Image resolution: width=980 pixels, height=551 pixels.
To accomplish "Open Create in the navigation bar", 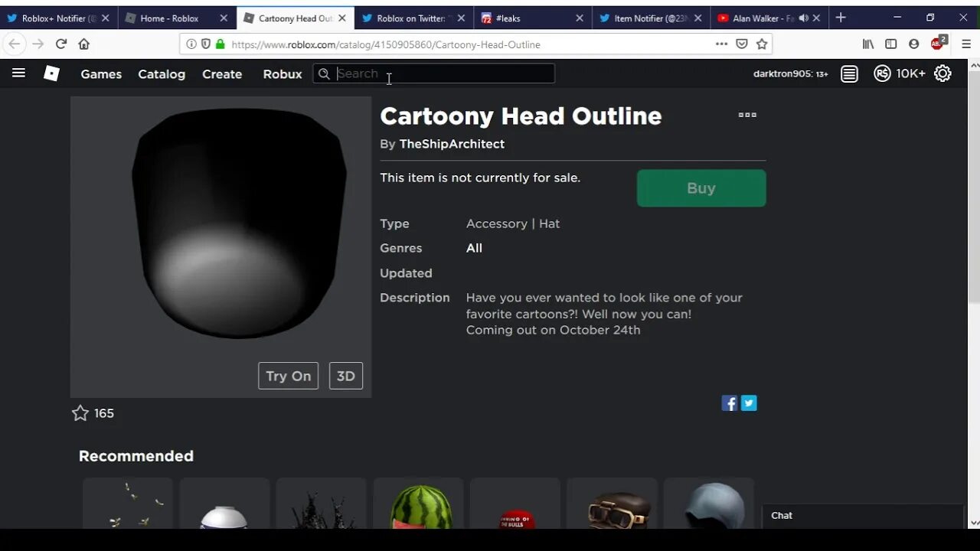I will pyautogui.click(x=222, y=73).
